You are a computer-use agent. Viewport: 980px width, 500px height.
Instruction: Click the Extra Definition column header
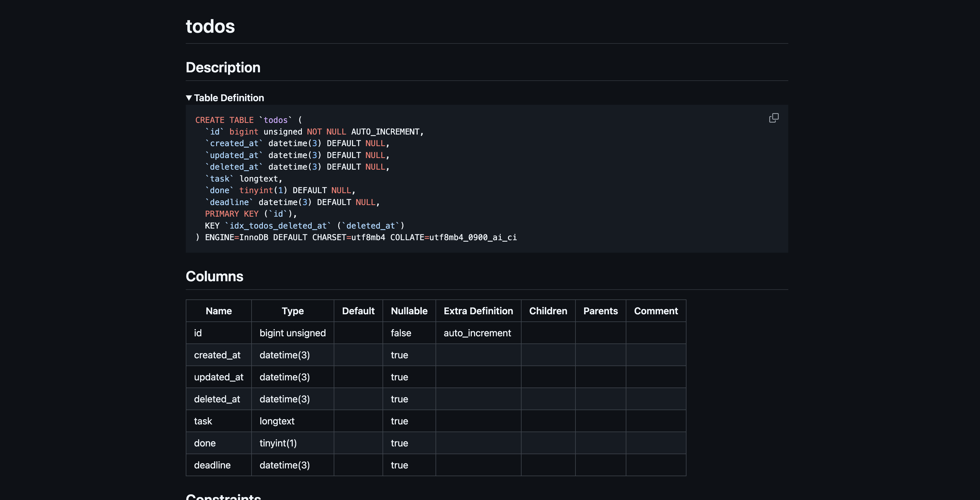pos(478,311)
